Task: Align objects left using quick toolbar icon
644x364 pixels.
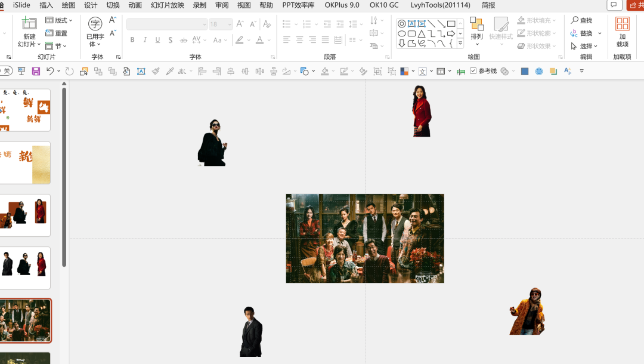Action: tap(202, 72)
